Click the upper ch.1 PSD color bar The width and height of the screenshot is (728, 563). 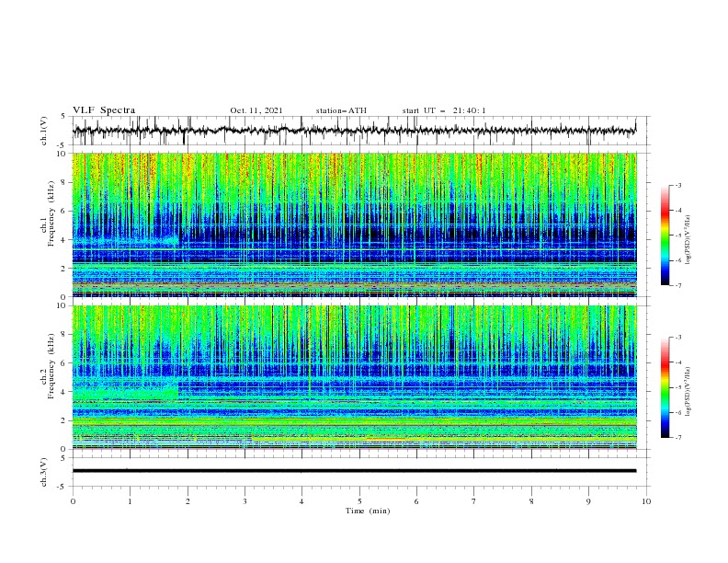[x=665, y=236]
